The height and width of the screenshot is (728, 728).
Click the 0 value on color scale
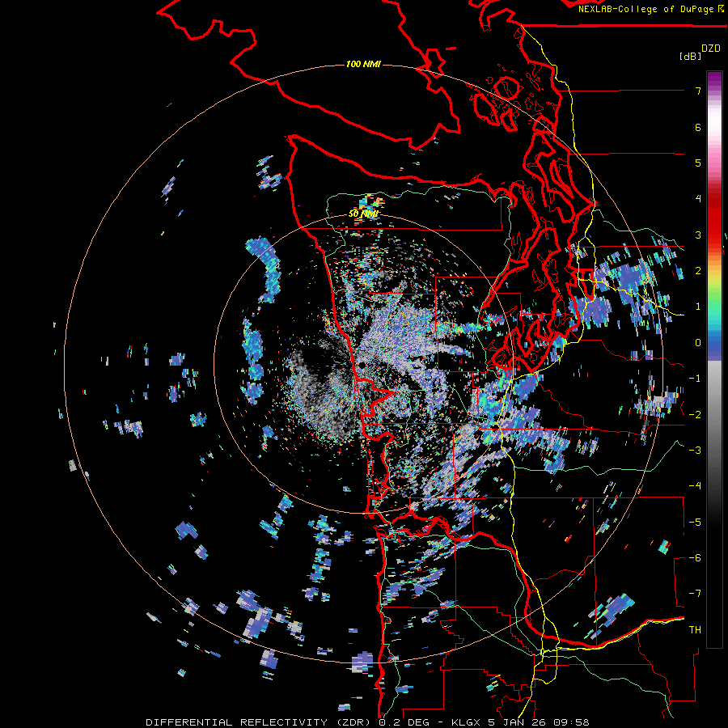pyautogui.click(x=698, y=343)
